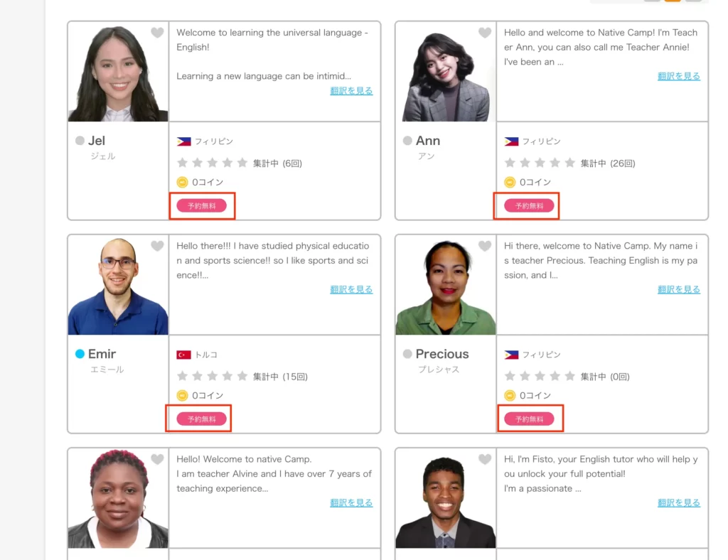Toggle heart favorite on Emir's card
The height and width of the screenshot is (560, 728).
coord(157,246)
